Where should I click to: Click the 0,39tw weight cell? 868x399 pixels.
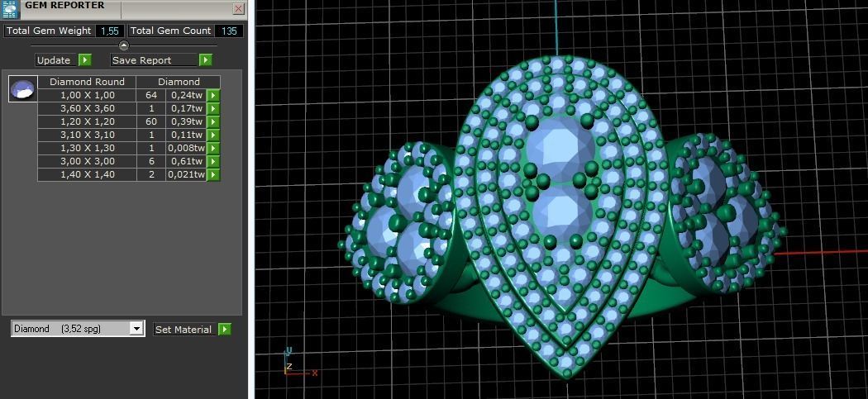(x=187, y=121)
